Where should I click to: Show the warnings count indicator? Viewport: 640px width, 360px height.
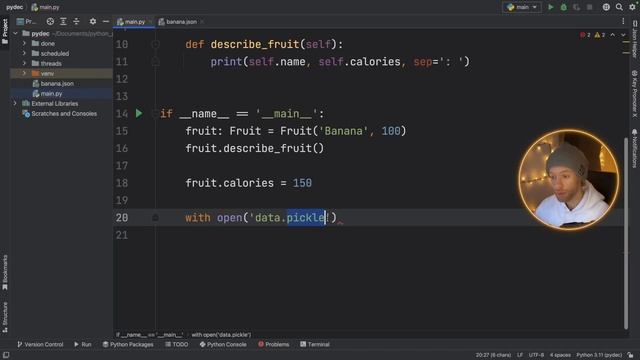point(600,35)
